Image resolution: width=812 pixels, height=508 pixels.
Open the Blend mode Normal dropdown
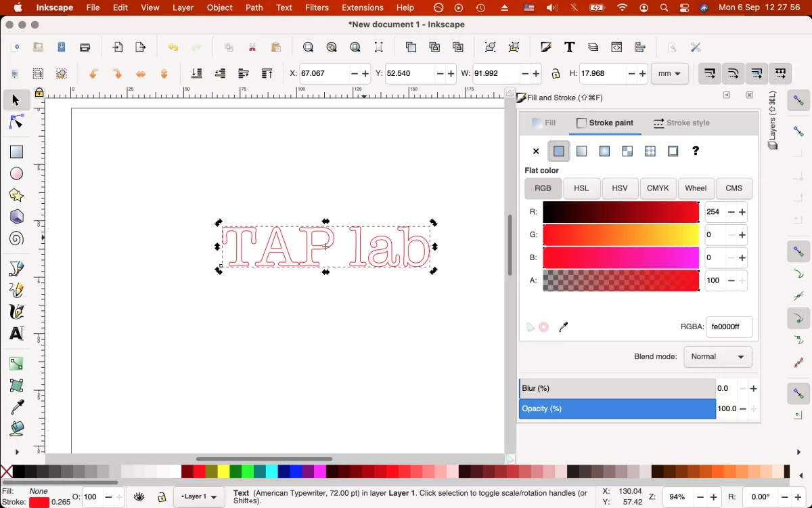coord(718,357)
